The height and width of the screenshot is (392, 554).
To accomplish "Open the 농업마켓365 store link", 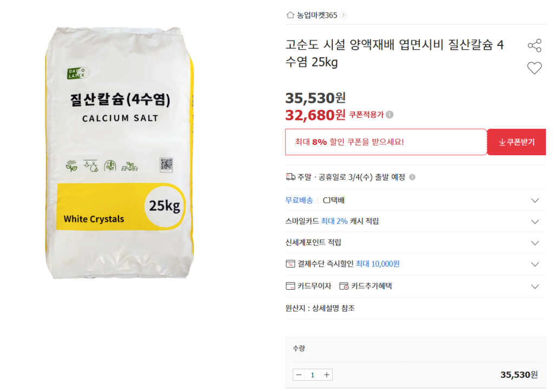I will [x=317, y=15].
